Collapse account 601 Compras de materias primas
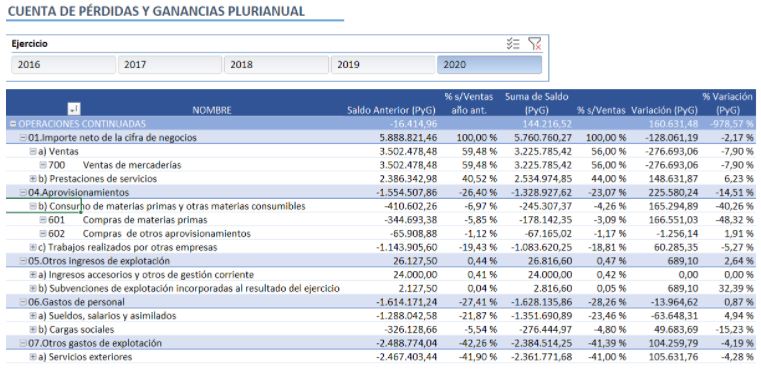This screenshot has height=370, width=761. coord(43,220)
